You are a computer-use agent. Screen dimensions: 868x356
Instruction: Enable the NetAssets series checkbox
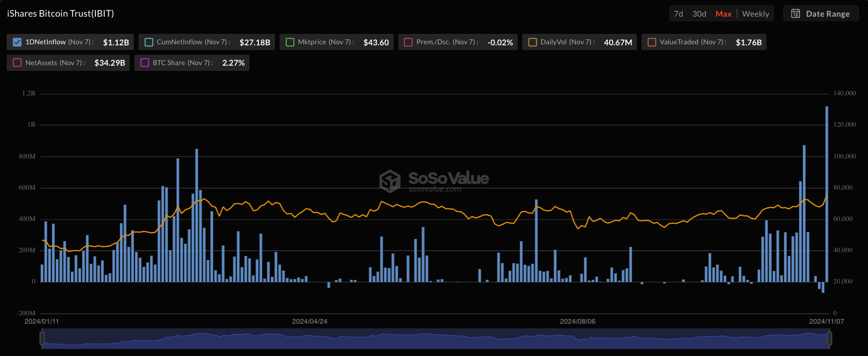pyautogui.click(x=17, y=63)
